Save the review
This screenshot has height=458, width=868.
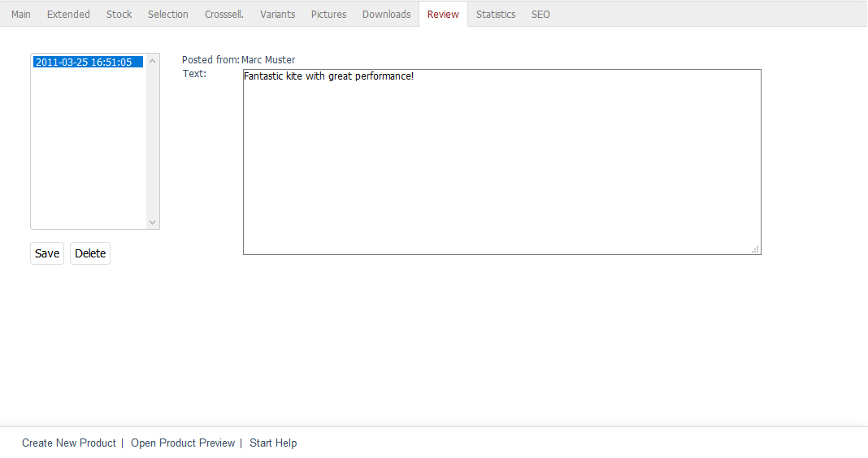click(x=47, y=253)
